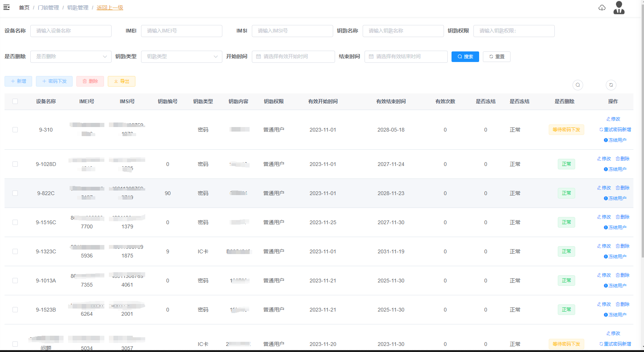Click 冻结用户 in row 9-1013A

point(615,286)
